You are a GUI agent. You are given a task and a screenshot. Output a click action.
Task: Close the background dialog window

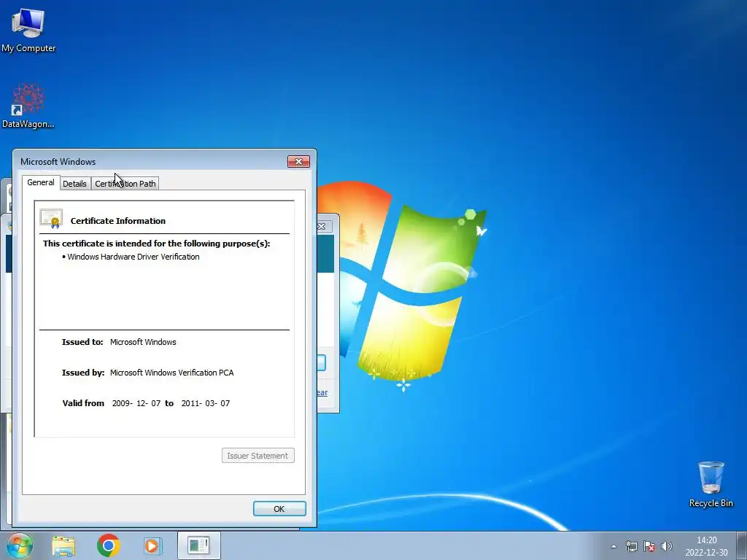tap(322, 226)
